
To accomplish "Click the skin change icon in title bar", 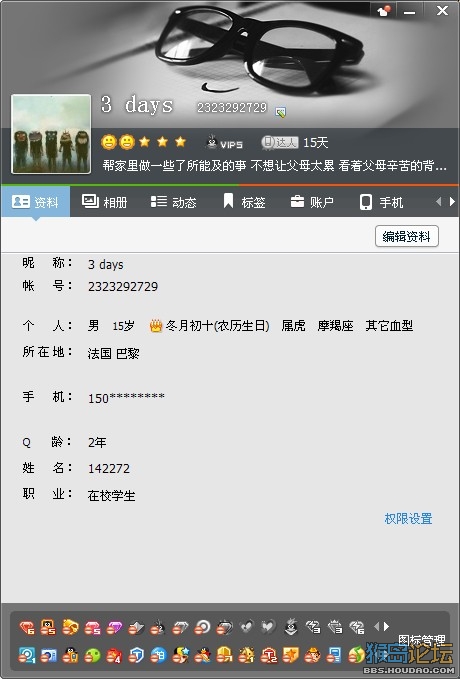I will [384, 11].
